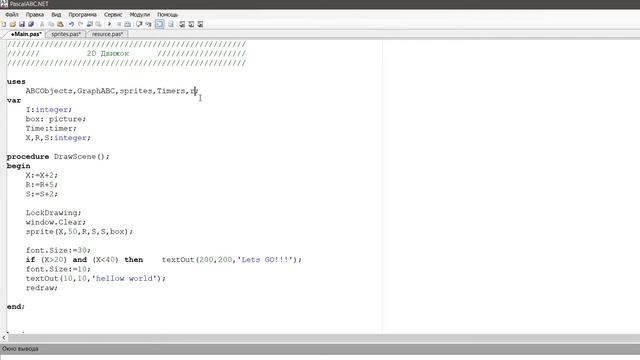This screenshot has width=640, height=360.
Task: Click the Stop program toolbar icon
Action: coord(119,24)
